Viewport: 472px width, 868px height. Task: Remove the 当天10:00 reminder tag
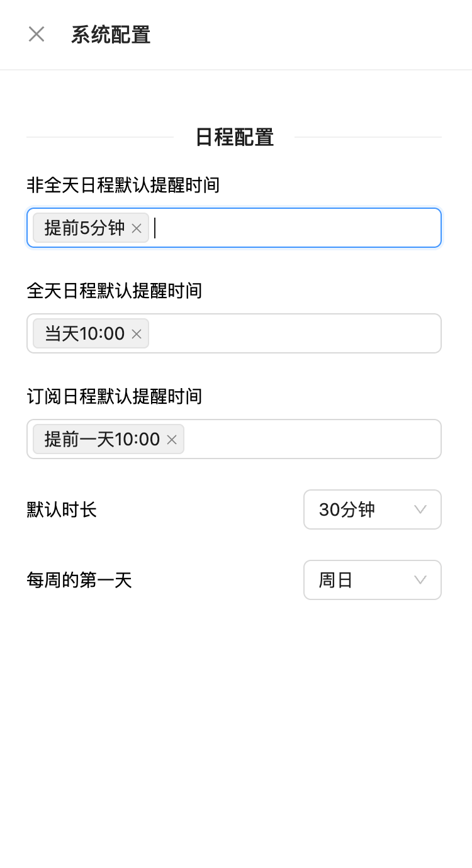coord(137,334)
